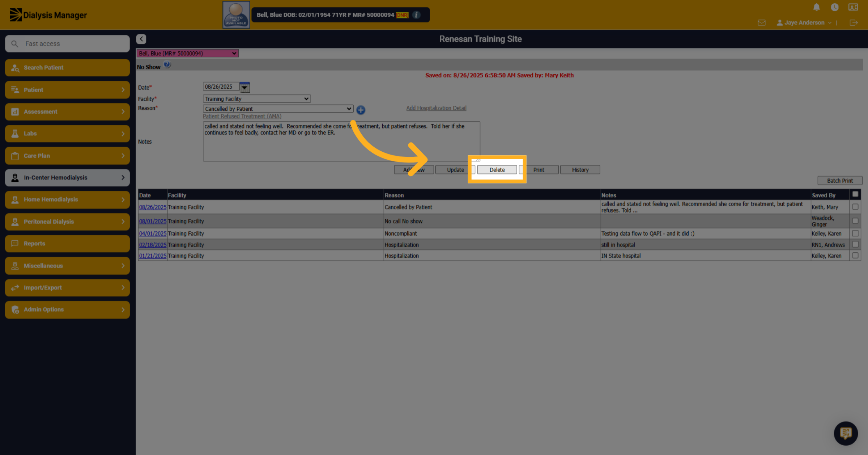Open the Facility dropdown
The image size is (868, 455).
(256, 99)
